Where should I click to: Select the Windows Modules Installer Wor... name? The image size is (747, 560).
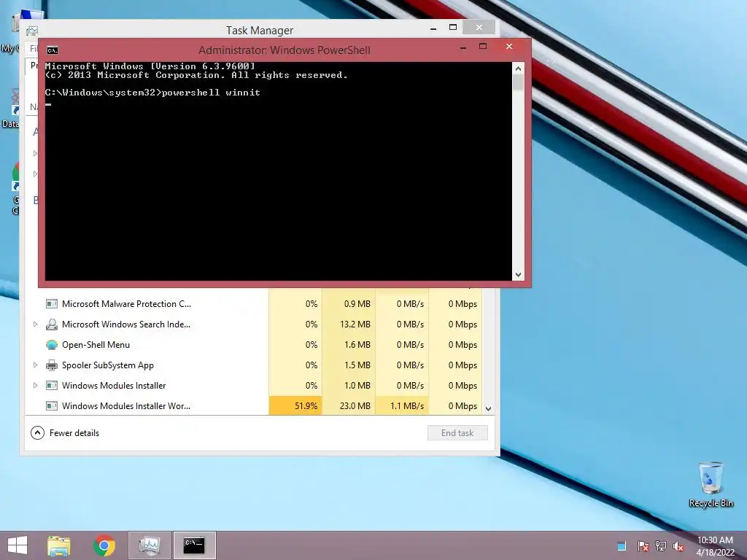126,406
